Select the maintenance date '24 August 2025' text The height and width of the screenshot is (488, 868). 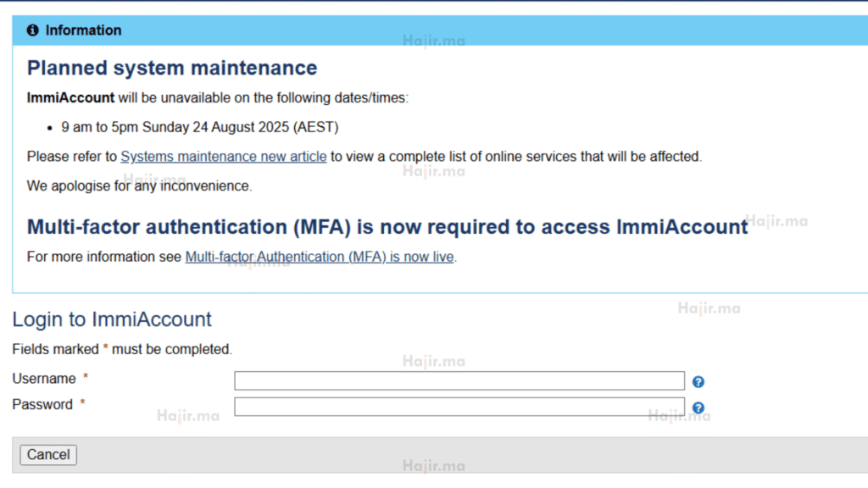click(x=241, y=127)
